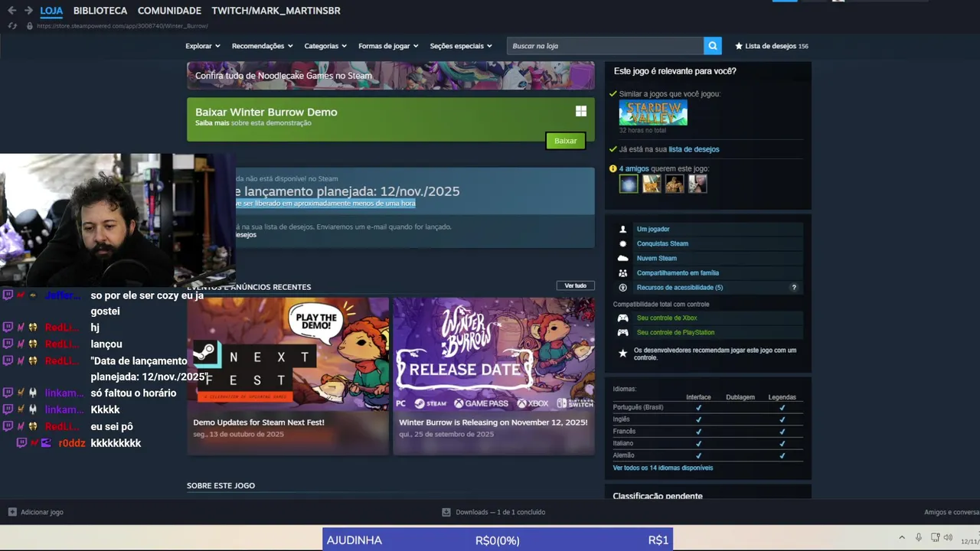This screenshot has width=980, height=551.
Task: Show hidden tray icons chevron
Action: pos(902,537)
